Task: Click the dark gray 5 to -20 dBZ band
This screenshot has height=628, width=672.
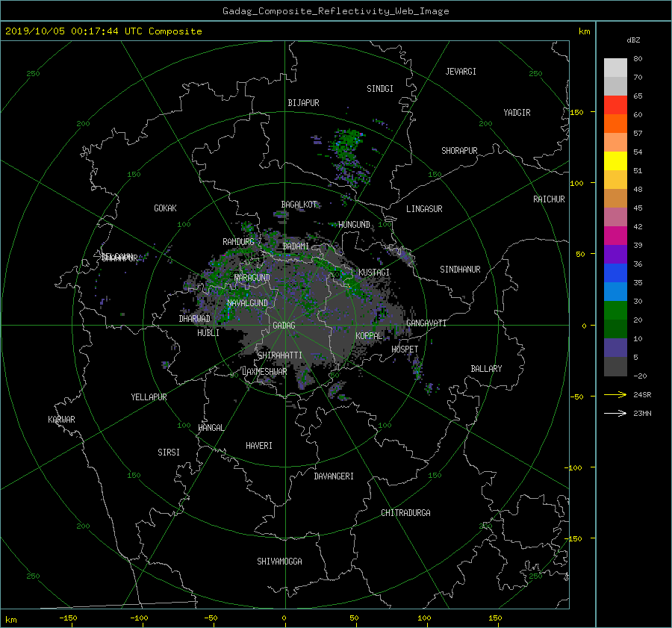Action: tap(615, 367)
